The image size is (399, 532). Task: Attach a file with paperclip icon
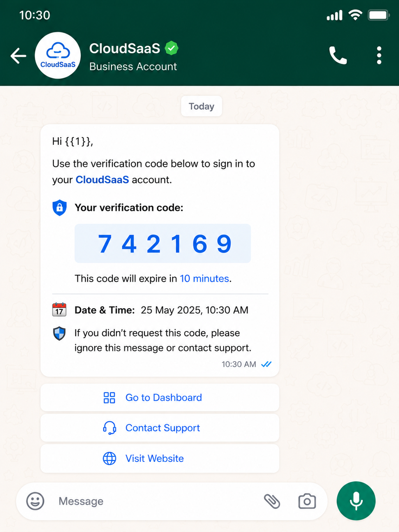(272, 501)
